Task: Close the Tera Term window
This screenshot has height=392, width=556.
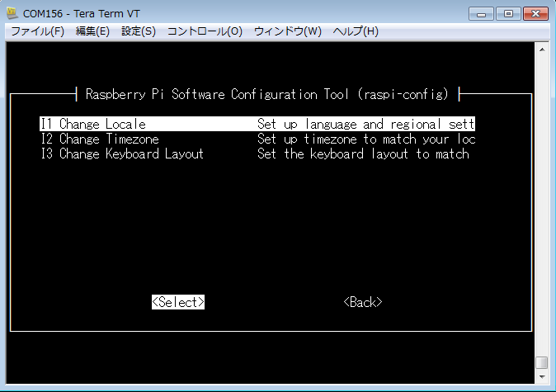Action: click(535, 14)
